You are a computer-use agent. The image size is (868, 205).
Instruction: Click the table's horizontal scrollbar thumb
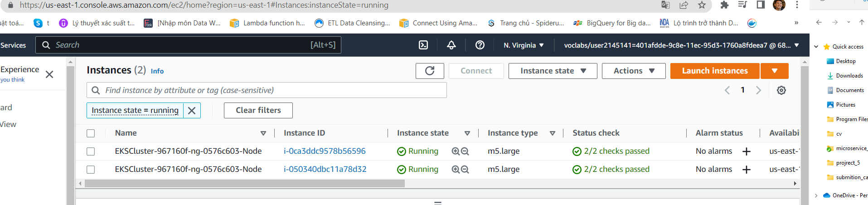(245, 184)
